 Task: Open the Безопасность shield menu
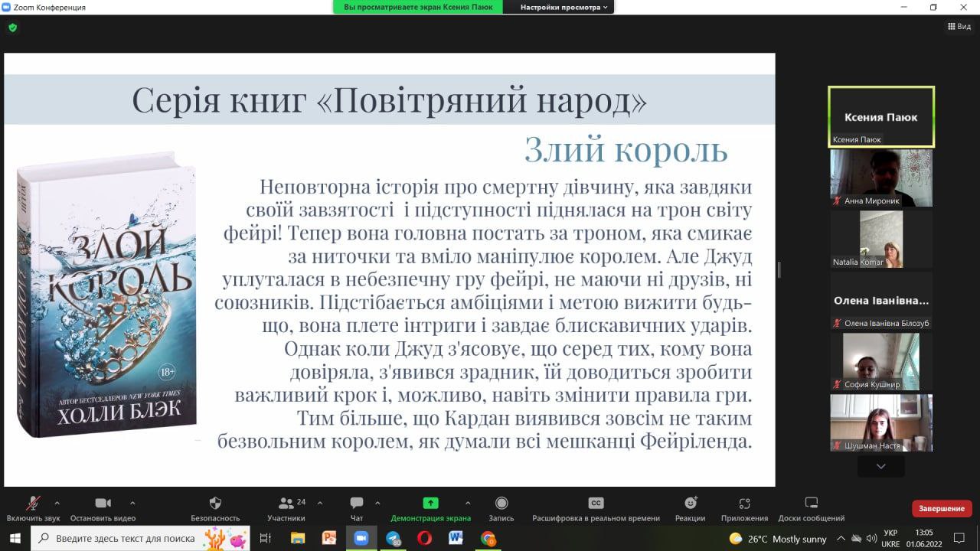[215, 508]
